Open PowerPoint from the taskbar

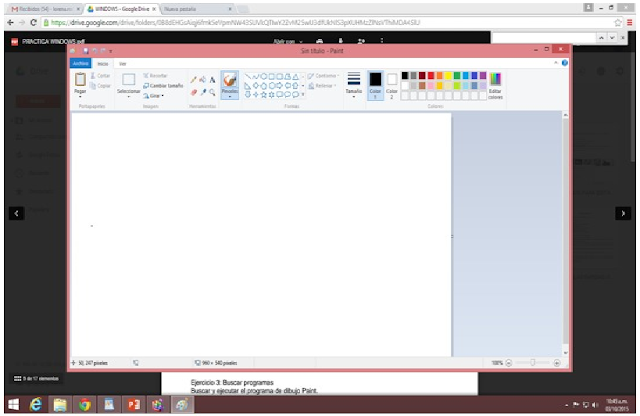tap(133, 405)
